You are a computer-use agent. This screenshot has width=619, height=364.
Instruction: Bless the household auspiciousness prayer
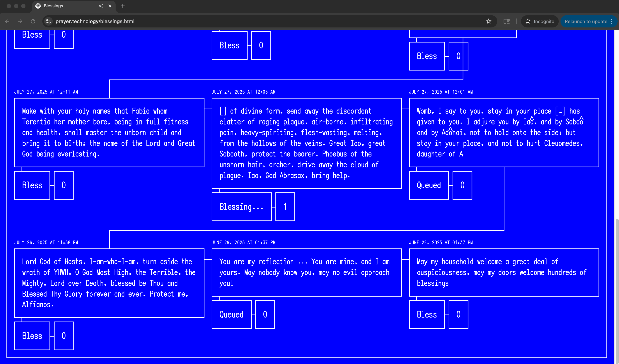pos(427,314)
